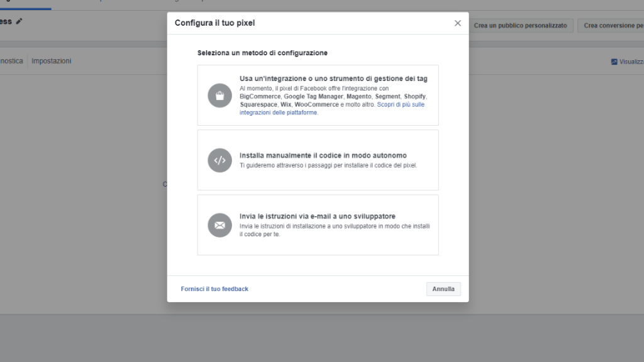Viewport: 644px width, 362px height.
Task: Click the Visualizza link at right
Action: pyautogui.click(x=631, y=62)
